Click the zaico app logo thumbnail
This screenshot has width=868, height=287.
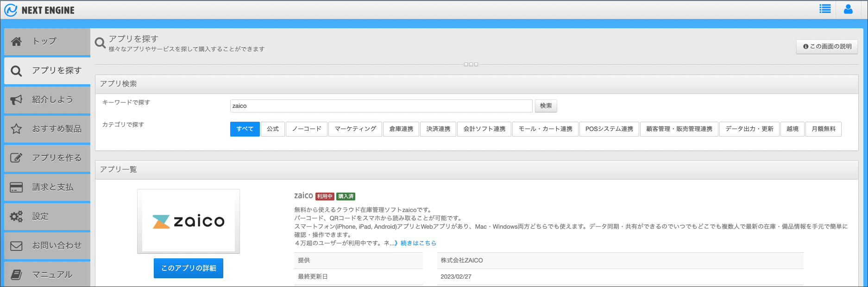point(189,221)
